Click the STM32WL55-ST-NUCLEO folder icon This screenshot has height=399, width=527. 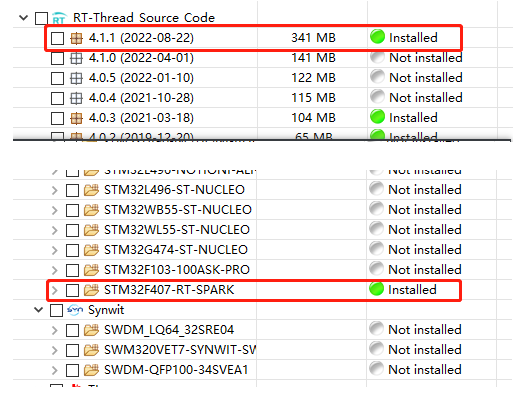[x=91, y=230]
